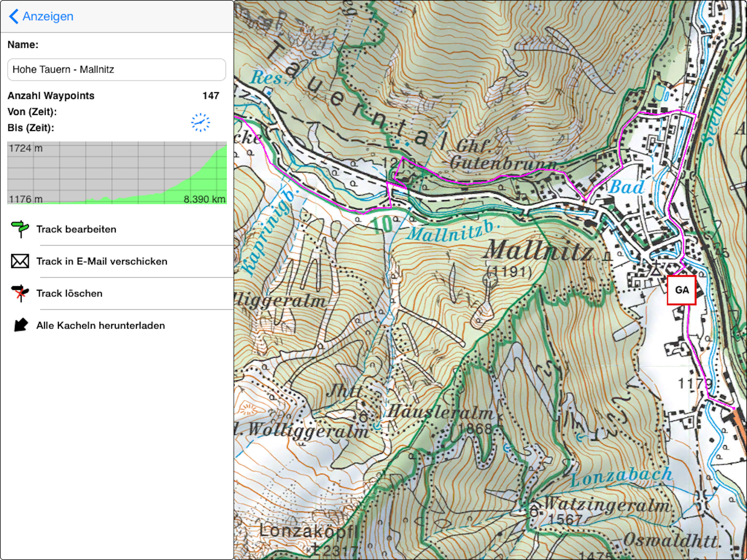Tap the blue back chevron arrow
747x560 pixels.
13,16
